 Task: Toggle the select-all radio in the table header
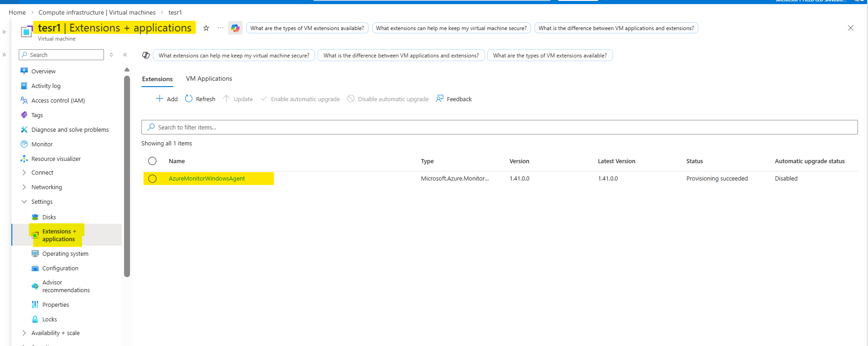[152, 161]
